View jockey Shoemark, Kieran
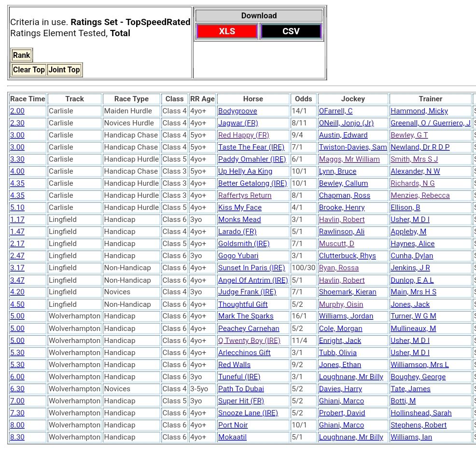The width and height of the screenshot is (476, 453). point(347,292)
